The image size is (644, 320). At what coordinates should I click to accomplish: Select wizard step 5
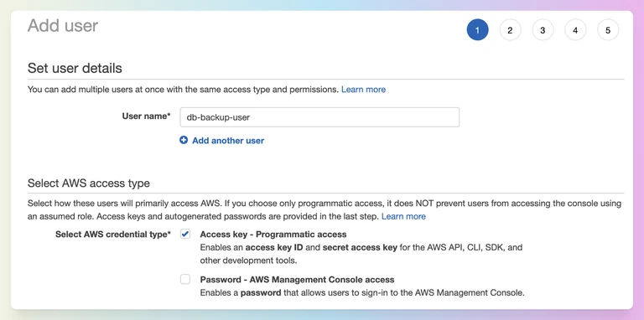coord(608,30)
